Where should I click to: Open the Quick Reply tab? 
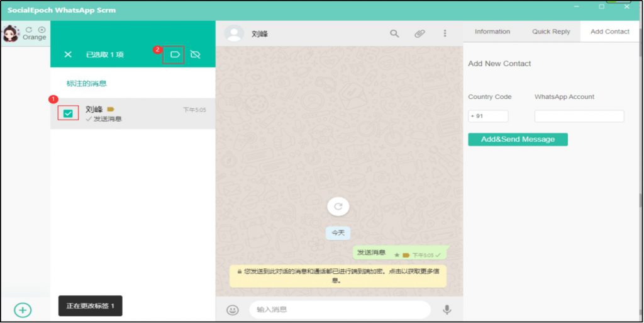550,31
